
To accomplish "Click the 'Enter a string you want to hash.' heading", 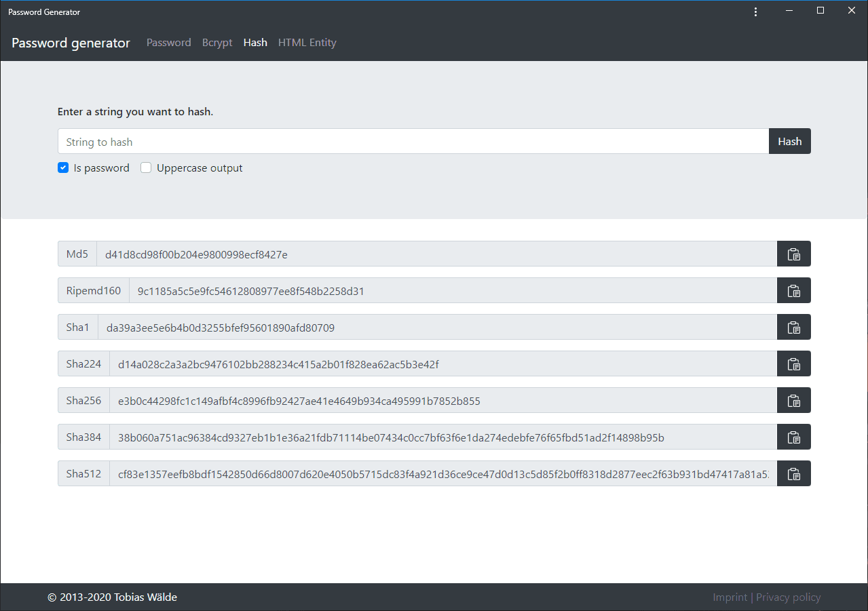I will pyautogui.click(x=136, y=112).
